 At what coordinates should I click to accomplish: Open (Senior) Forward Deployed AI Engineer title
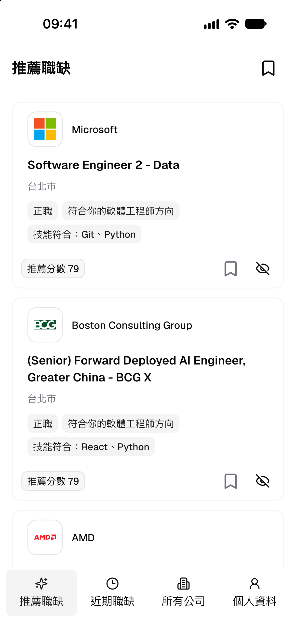click(x=137, y=369)
